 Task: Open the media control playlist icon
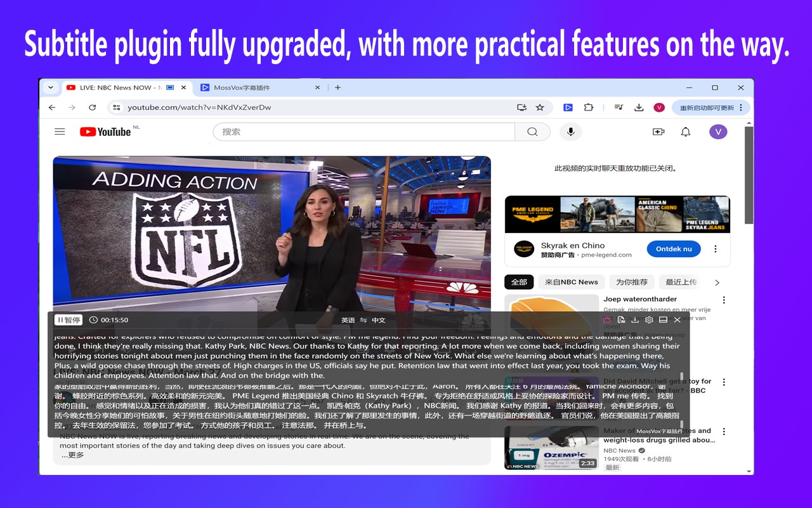[619, 107]
